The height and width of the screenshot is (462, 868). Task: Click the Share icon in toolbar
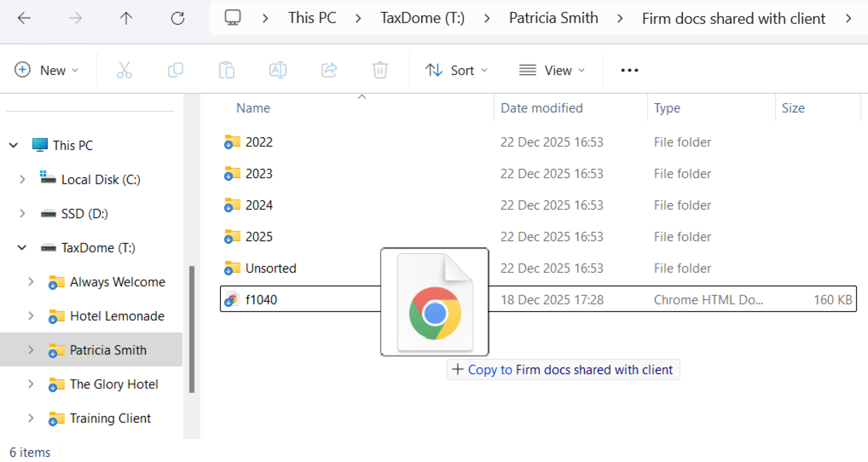[x=329, y=70]
